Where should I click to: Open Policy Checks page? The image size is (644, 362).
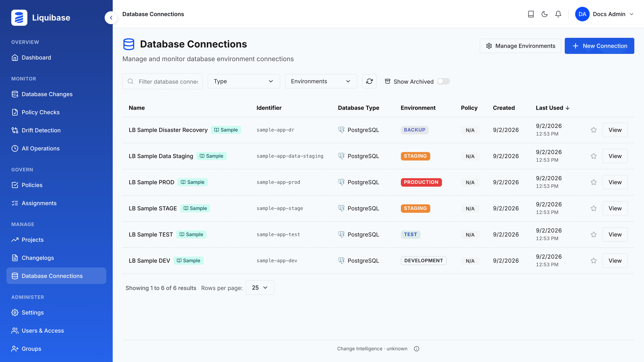tap(56, 112)
